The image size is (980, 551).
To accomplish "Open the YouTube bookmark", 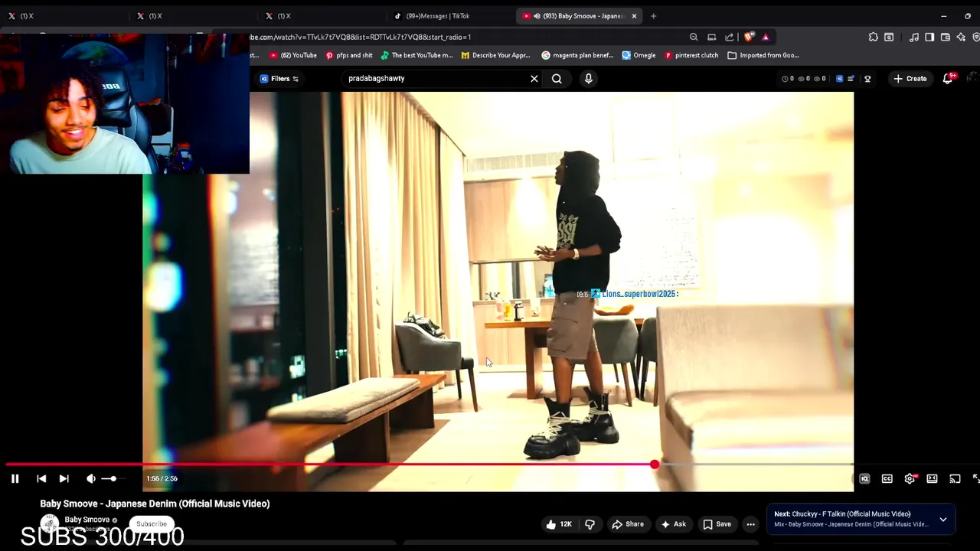I will point(292,55).
